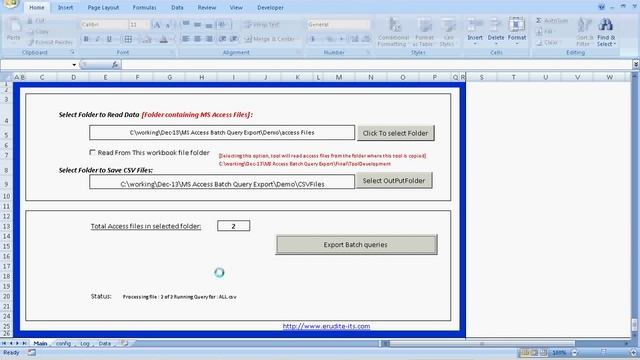The width and height of the screenshot is (640, 360).
Task: Open Format as Table
Action: click(x=424, y=32)
